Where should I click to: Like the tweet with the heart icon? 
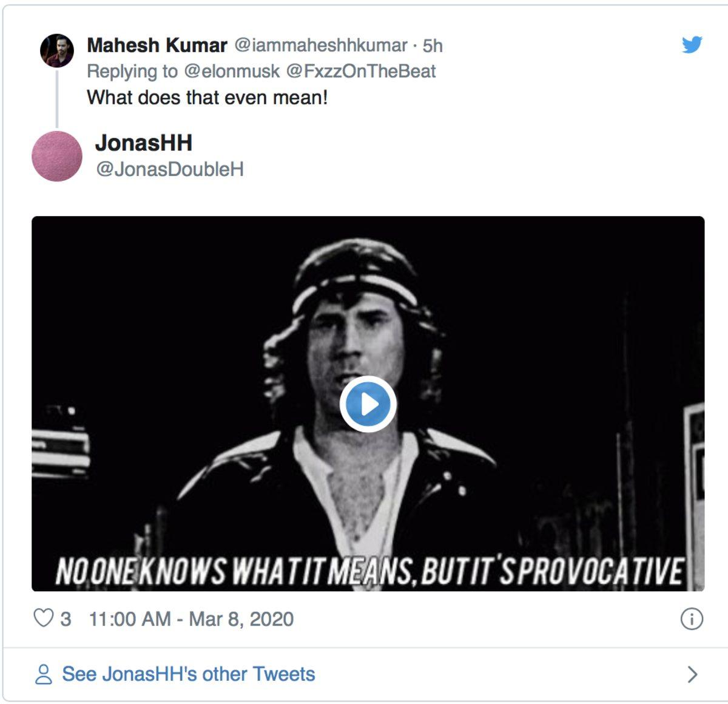pos(43,618)
